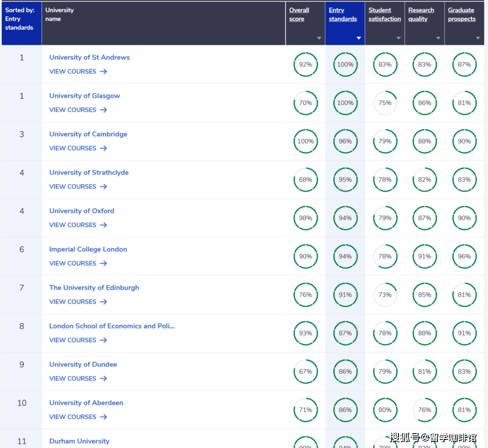Click rank number 6 beside Imperial College
This screenshot has height=448, width=488.
tap(22, 249)
